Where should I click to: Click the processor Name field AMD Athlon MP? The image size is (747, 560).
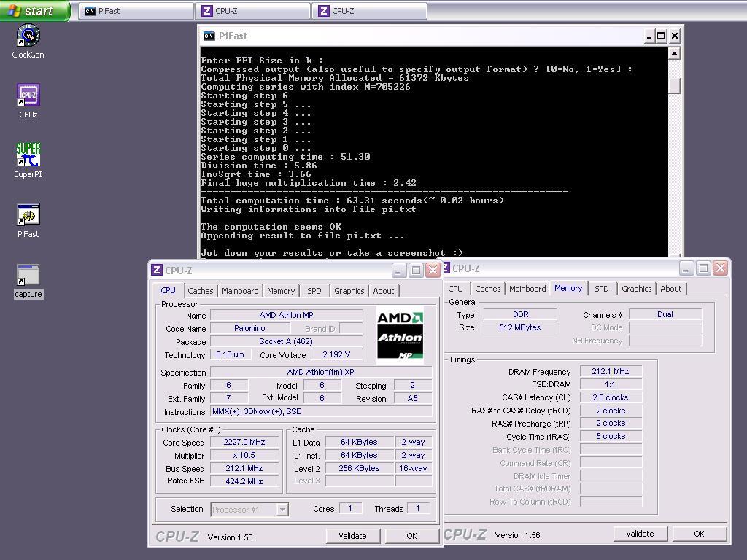pyautogui.click(x=286, y=315)
